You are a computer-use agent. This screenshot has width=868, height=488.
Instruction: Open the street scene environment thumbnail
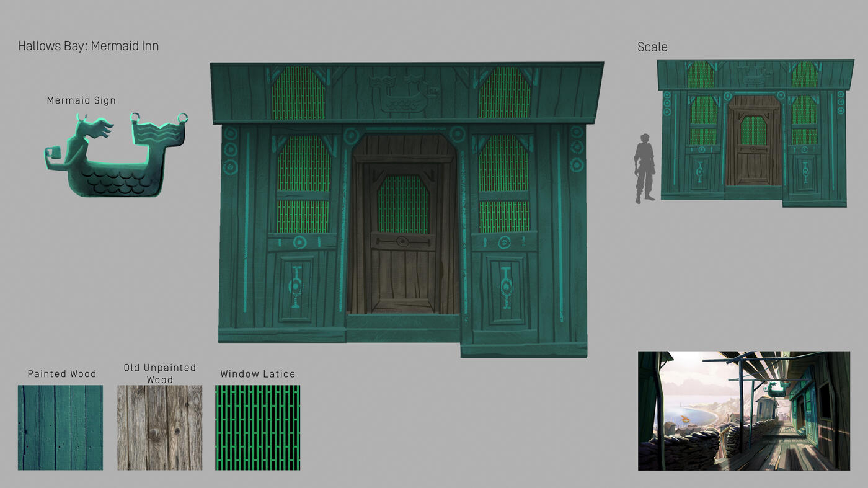point(743,410)
